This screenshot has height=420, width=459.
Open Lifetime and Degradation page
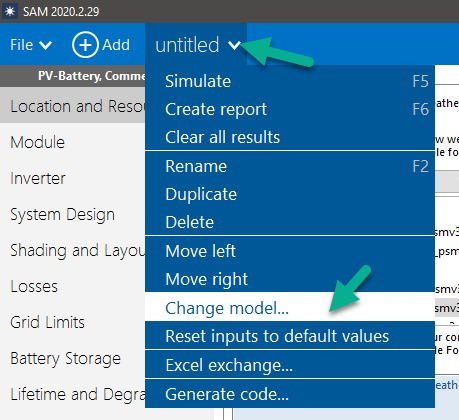tap(73, 394)
